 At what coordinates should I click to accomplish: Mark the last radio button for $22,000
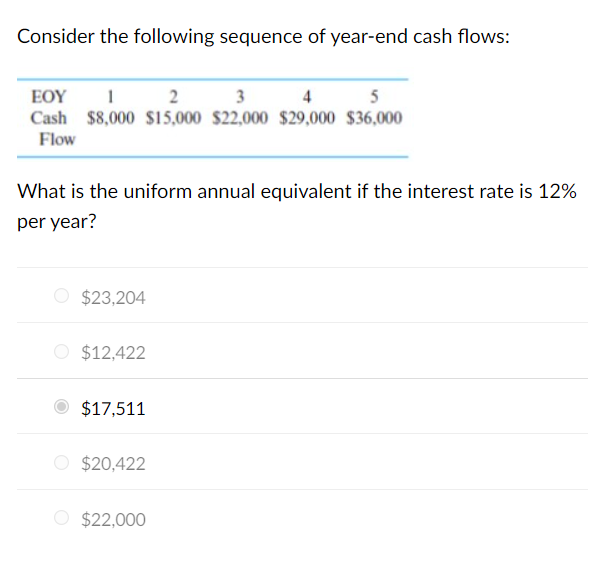(61, 518)
